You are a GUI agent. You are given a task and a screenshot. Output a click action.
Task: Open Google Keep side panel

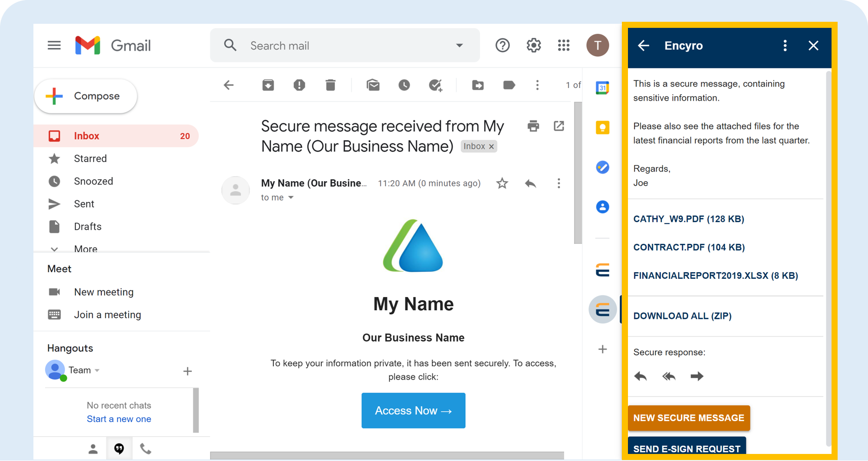click(x=602, y=128)
